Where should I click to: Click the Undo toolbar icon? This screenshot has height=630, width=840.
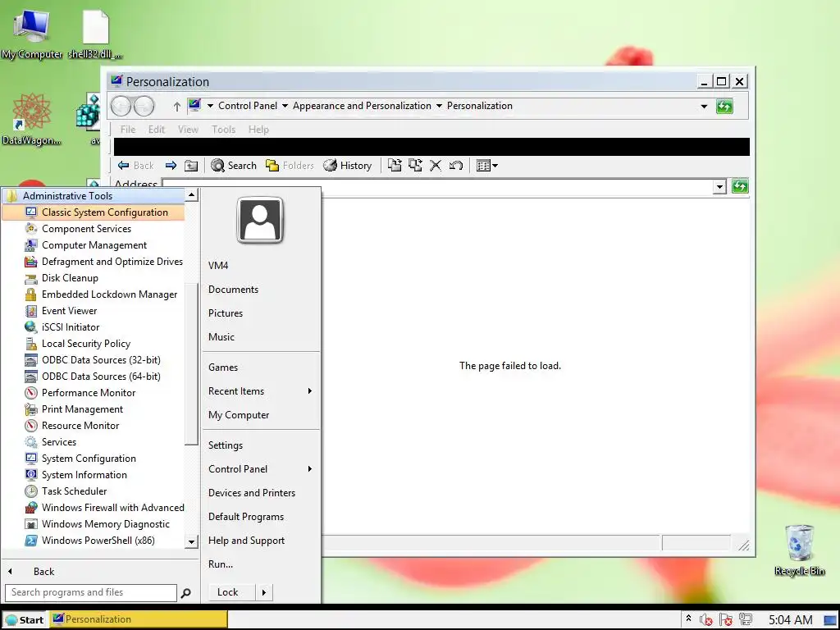point(456,166)
